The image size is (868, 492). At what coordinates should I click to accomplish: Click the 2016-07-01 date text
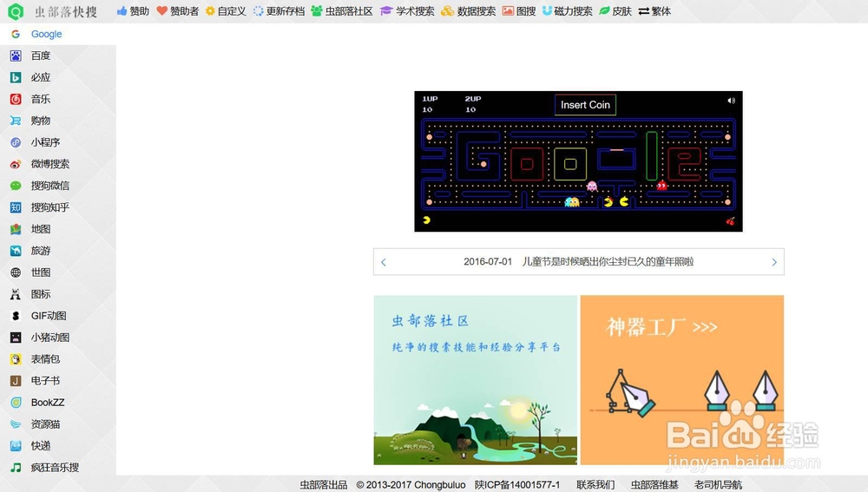[488, 262]
